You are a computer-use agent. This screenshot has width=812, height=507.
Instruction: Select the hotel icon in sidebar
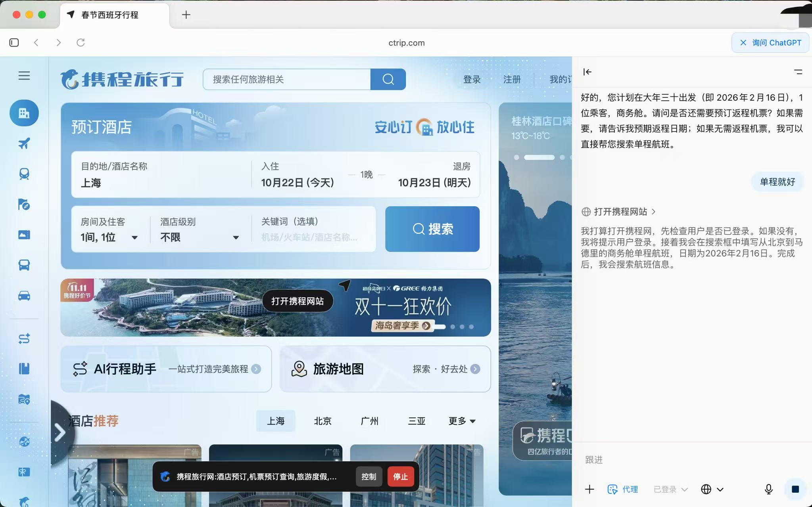point(24,113)
